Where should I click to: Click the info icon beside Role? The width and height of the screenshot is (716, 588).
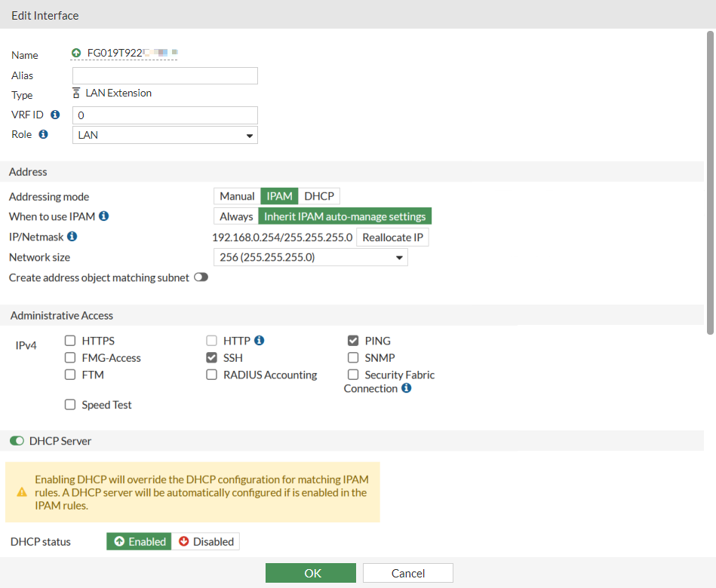tap(43, 134)
